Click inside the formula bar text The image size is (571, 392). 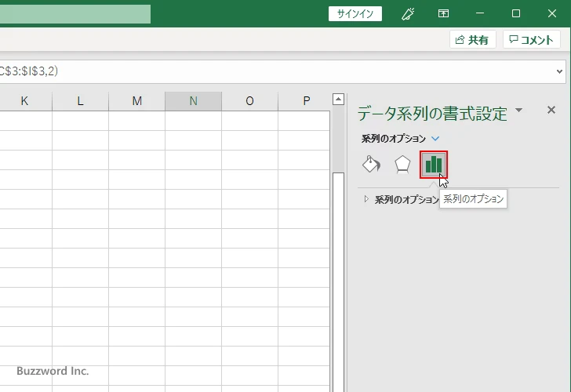(29, 71)
